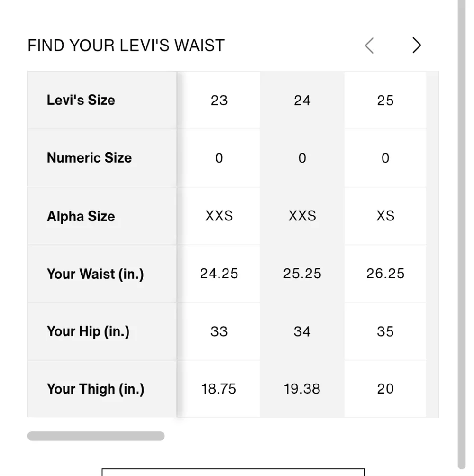Click the Your Hip (in.) row header

(88, 331)
